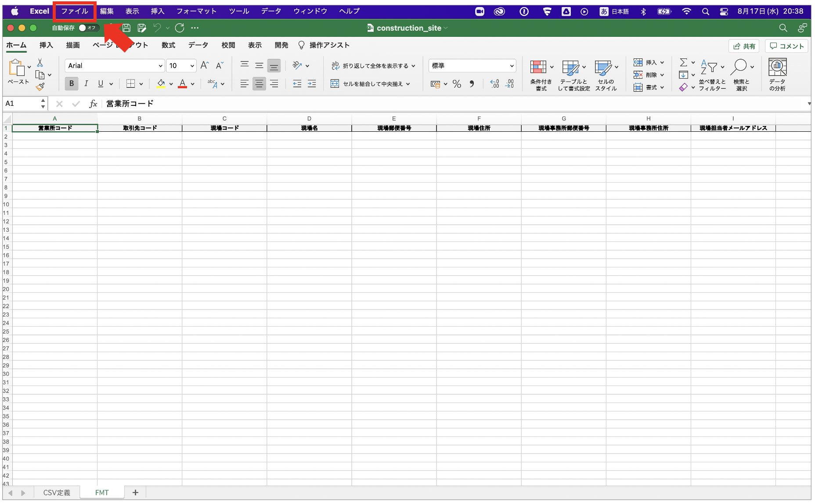Viewport: 815px width, 504px height.
Task: Click the AutoSum sigma icon
Action: point(683,62)
